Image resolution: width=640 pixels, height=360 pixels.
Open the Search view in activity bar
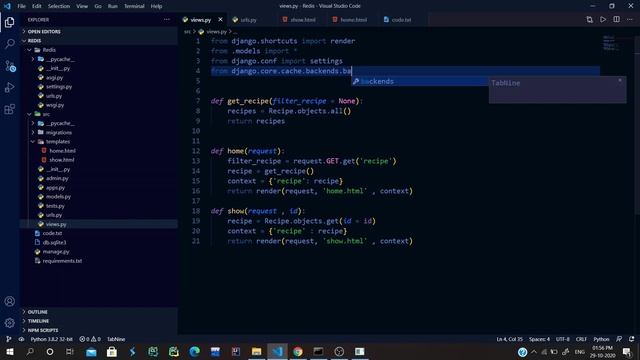[10, 44]
